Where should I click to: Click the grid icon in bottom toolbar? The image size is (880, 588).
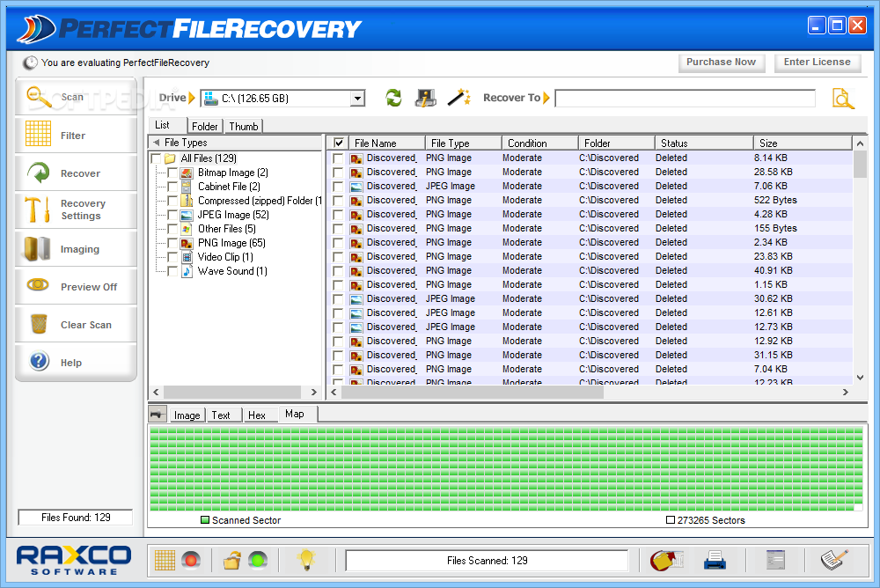pyautogui.click(x=165, y=560)
